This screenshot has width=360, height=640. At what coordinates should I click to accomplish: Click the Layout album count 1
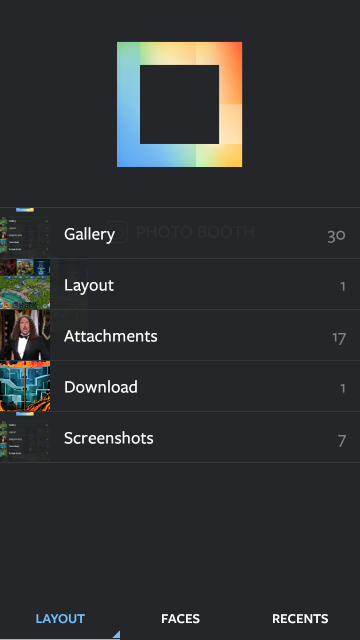tap(343, 286)
